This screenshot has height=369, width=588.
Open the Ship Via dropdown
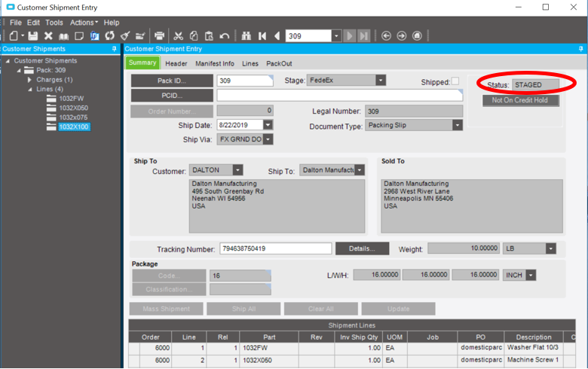tap(268, 139)
